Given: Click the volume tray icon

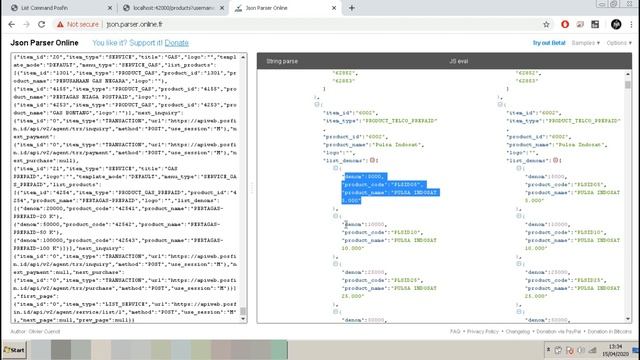Looking at the screenshot, I should point(581,350).
